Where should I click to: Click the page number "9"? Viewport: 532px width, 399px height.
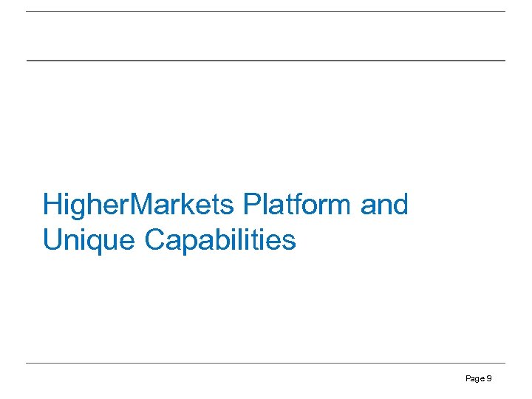pyautogui.click(x=489, y=379)
